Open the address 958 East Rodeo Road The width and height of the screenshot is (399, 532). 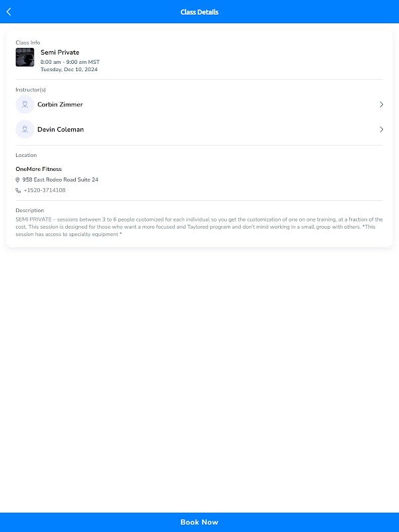pyautogui.click(x=61, y=180)
